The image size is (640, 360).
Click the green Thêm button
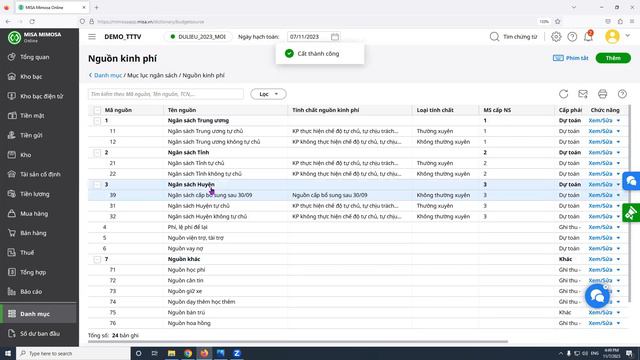pyautogui.click(x=613, y=58)
